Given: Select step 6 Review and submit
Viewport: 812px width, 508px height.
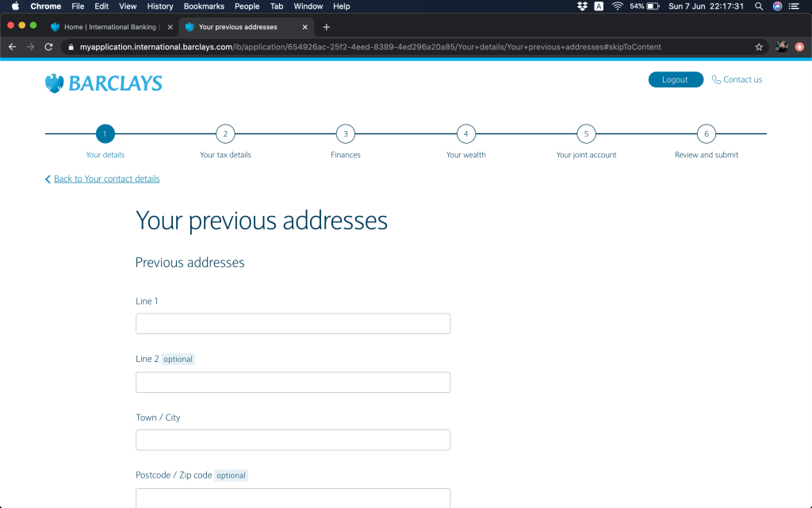Looking at the screenshot, I should coord(706,134).
